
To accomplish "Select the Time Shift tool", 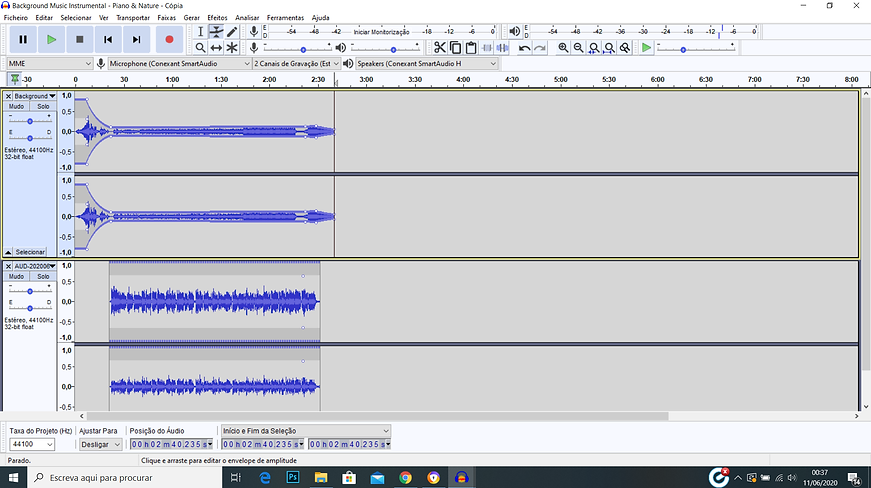I will coord(216,48).
